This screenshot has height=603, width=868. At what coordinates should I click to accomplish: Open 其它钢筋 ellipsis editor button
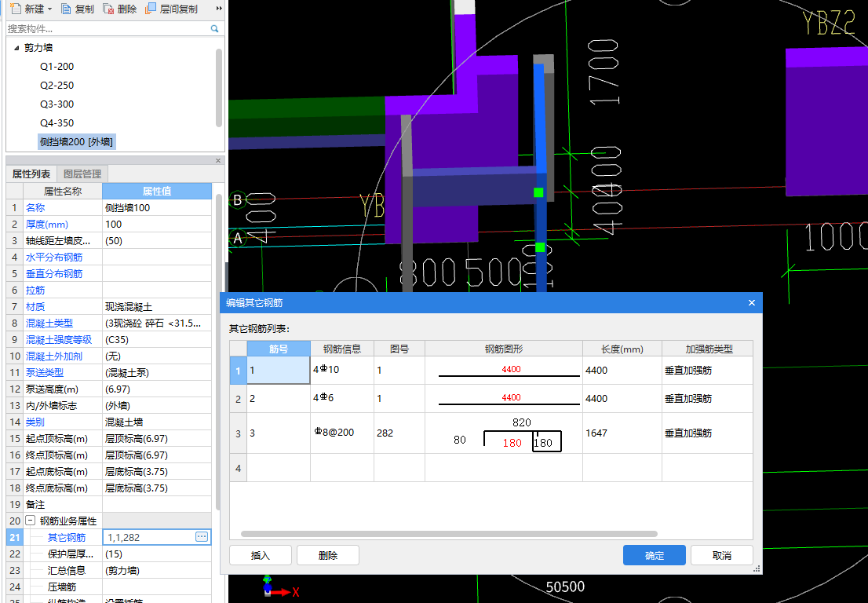(202, 536)
